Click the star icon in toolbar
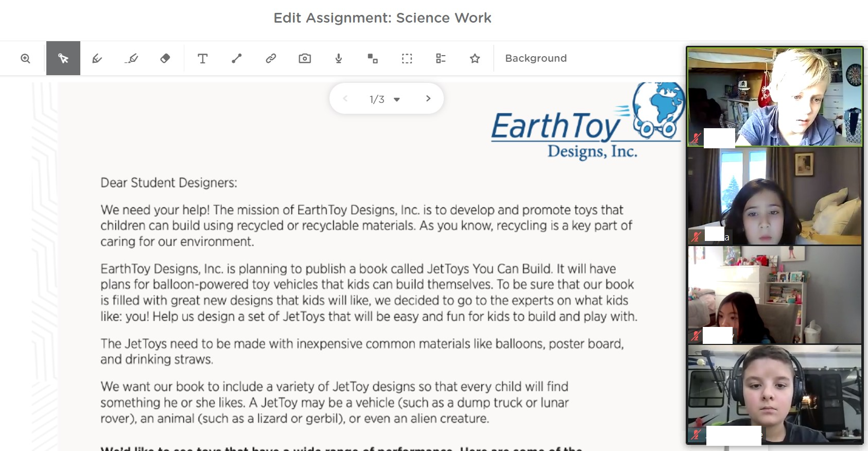 (475, 59)
